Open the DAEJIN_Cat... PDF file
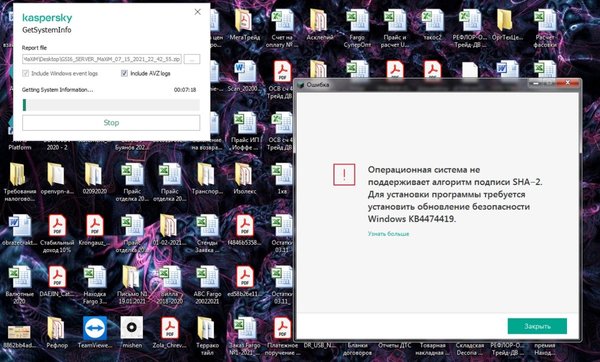 [57, 277]
